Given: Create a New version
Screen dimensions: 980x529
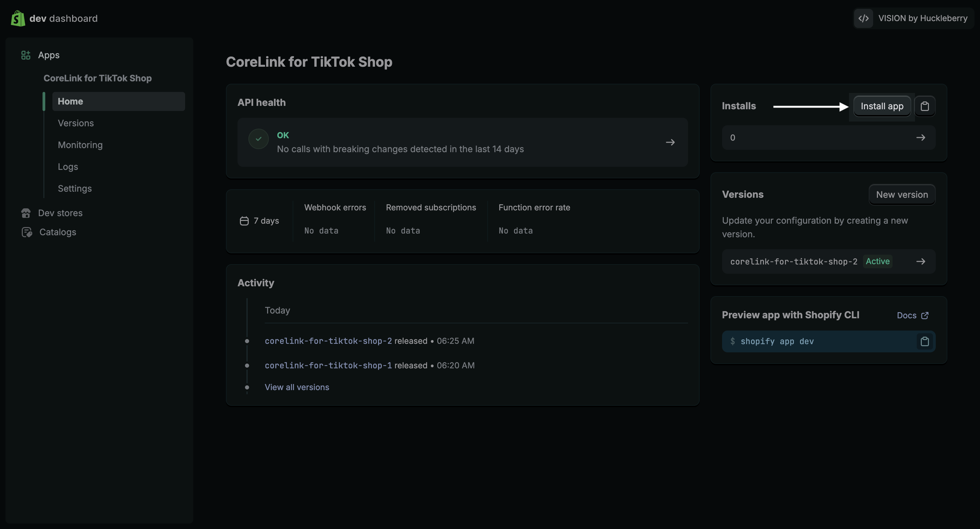Looking at the screenshot, I should 902,194.
